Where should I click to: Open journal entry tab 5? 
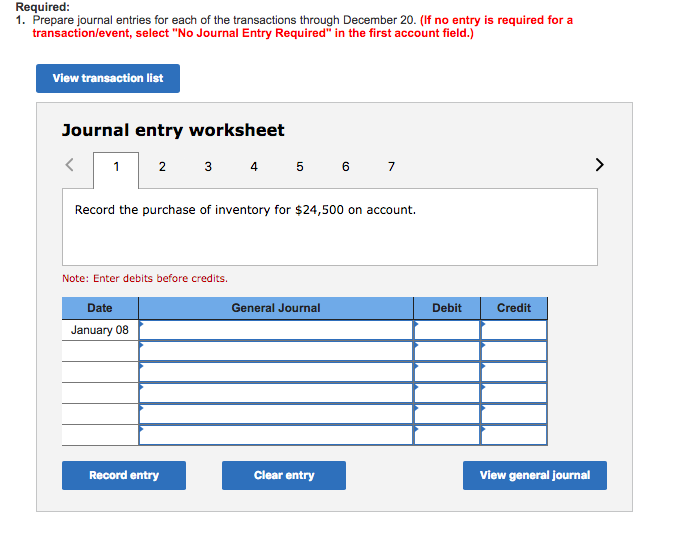pos(300,167)
